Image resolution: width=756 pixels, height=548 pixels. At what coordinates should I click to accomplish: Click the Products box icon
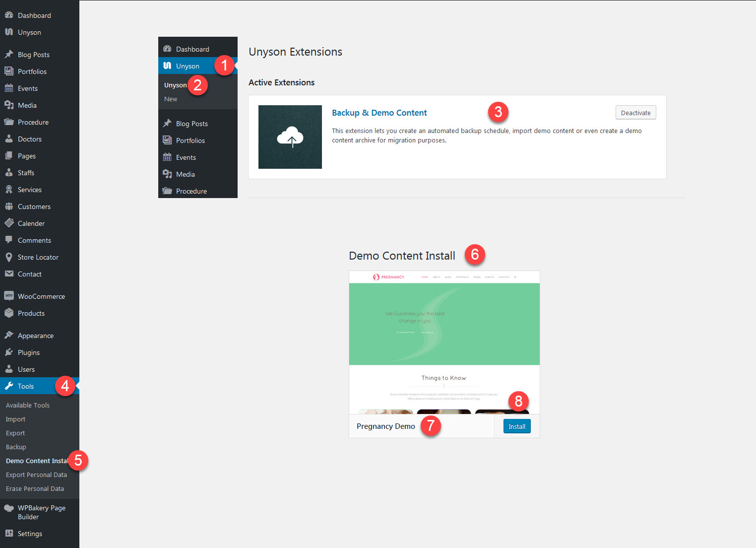(9, 313)
